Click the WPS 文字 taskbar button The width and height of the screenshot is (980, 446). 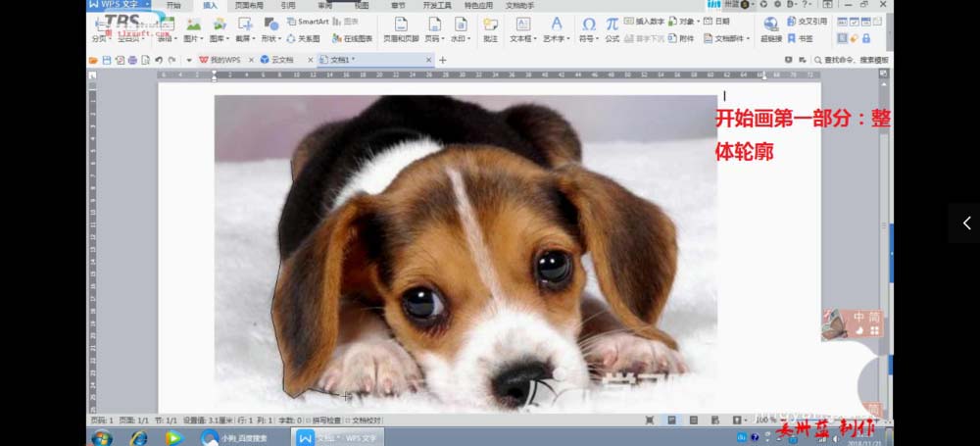coord(338,437)
